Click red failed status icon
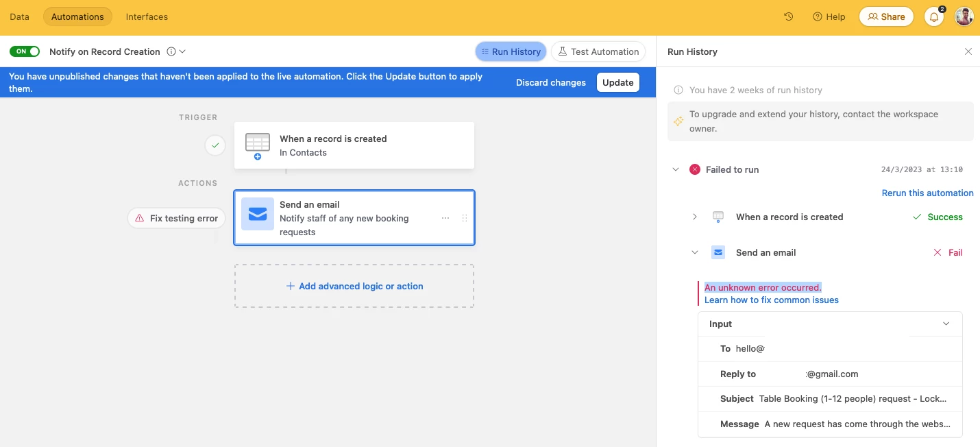This screenshot has width=980, height=447. coord(695,169)
